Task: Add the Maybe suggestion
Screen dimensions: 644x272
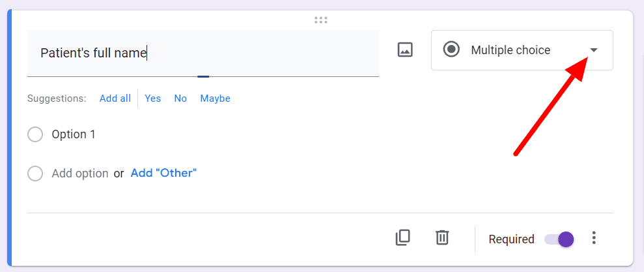Action: coord(216,98)
